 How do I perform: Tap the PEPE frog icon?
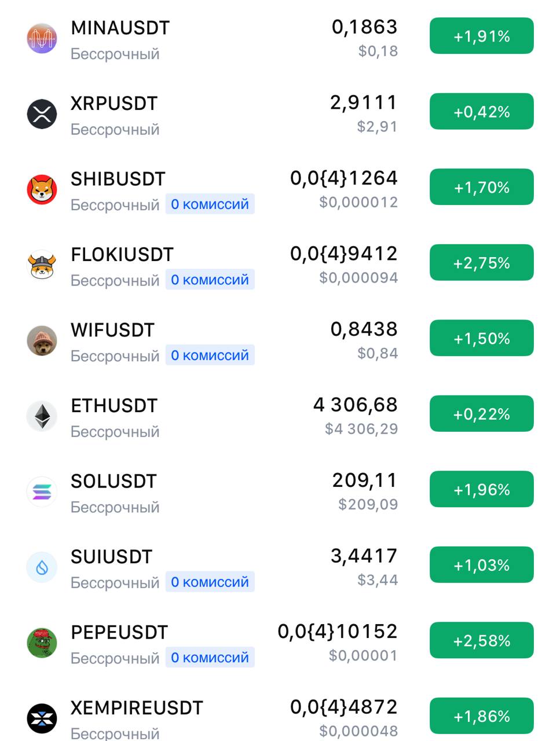pyautogui.click(x=42, y=643)
